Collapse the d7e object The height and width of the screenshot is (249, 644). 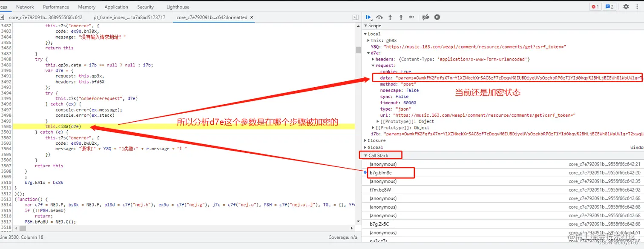369,53
